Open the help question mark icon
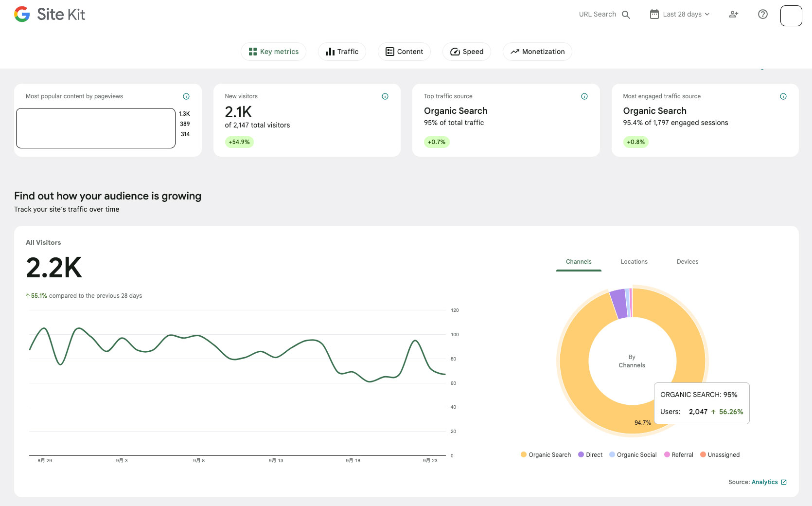 (x=762, y=15)
